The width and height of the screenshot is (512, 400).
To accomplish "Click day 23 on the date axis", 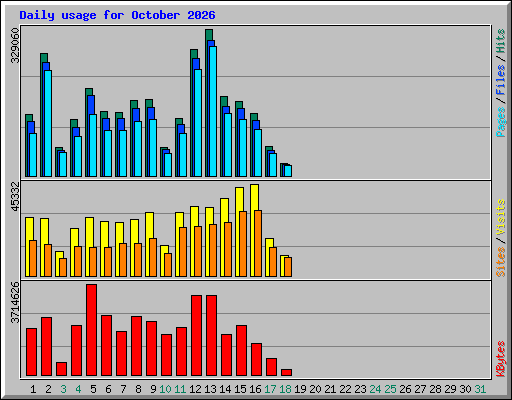I will pos(360,389).
